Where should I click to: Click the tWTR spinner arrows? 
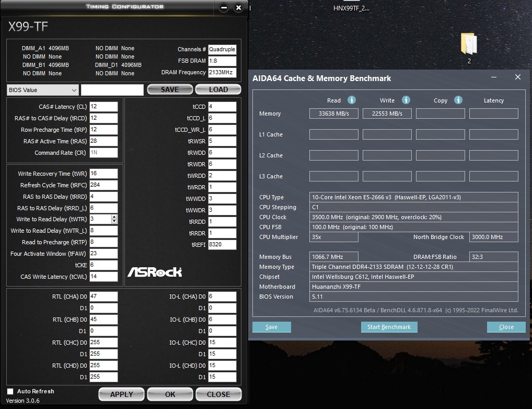(114, 219)
